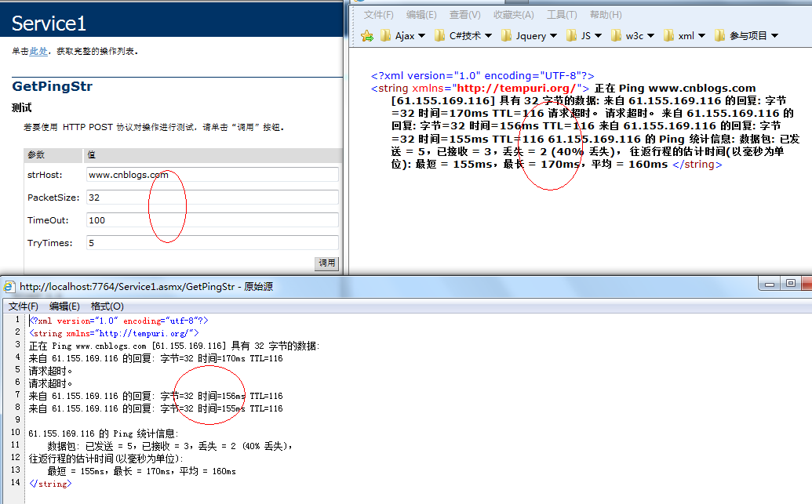Image resolution: width=812 pixels, height=504 pixels.
Task: Click the 参数 column header
Action: coord(36,154)
